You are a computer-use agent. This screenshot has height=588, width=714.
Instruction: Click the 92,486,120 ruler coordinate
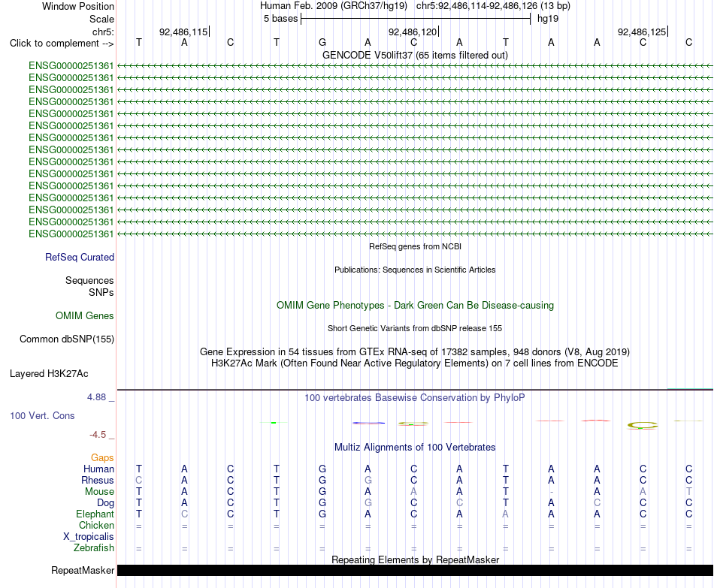click(413, 32)
